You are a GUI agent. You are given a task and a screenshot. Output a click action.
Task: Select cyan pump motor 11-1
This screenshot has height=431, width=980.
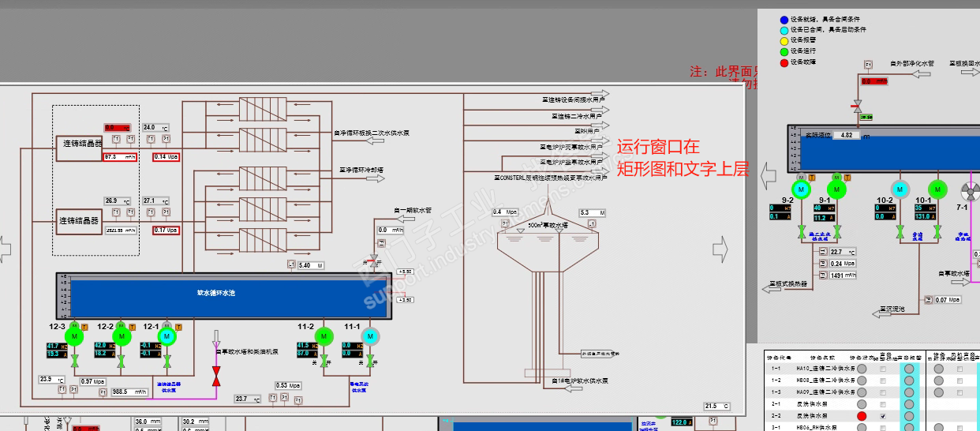(x=370, y=337)
